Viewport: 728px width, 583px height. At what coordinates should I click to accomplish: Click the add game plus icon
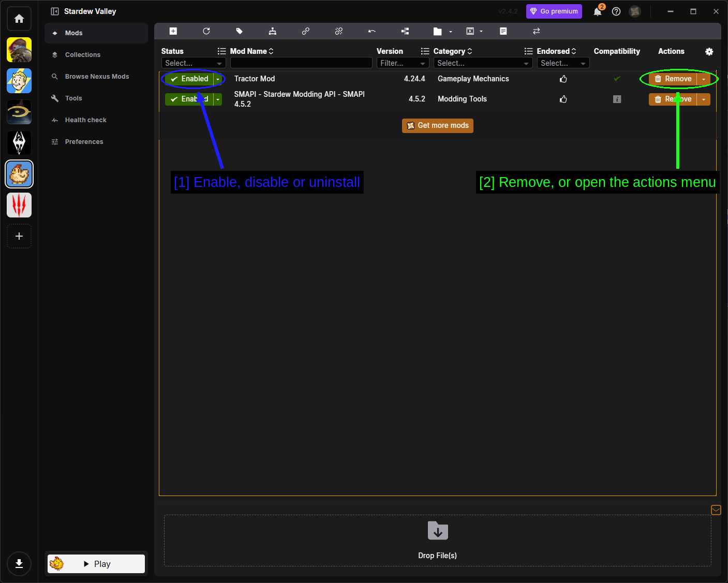coord(19,236)
